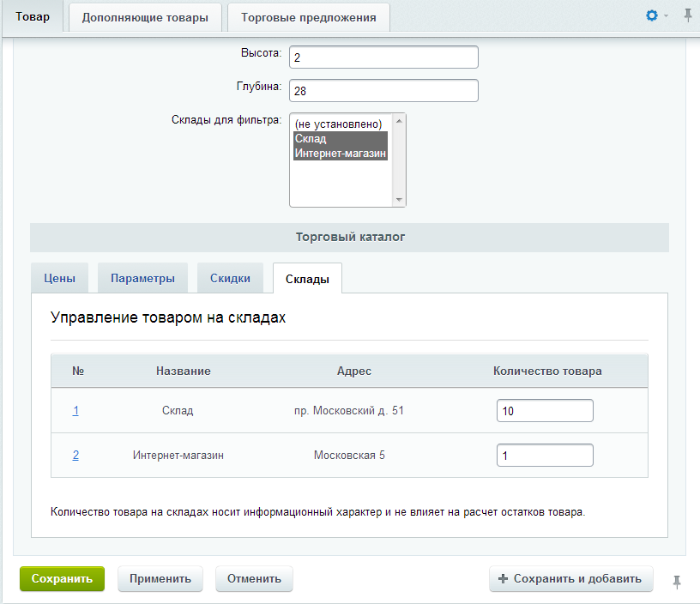
Task: Open the settings gear icon
Action: click(x=652, y=16)
